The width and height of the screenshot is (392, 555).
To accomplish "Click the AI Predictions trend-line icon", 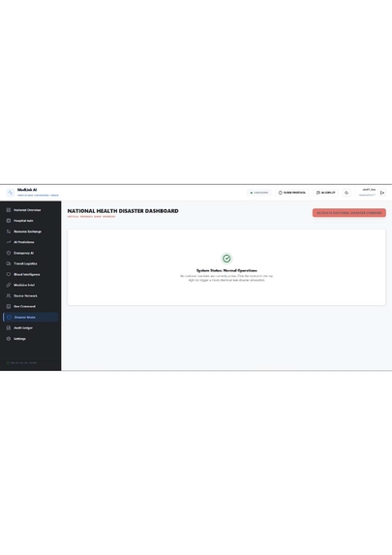I will tap(9, 242).
